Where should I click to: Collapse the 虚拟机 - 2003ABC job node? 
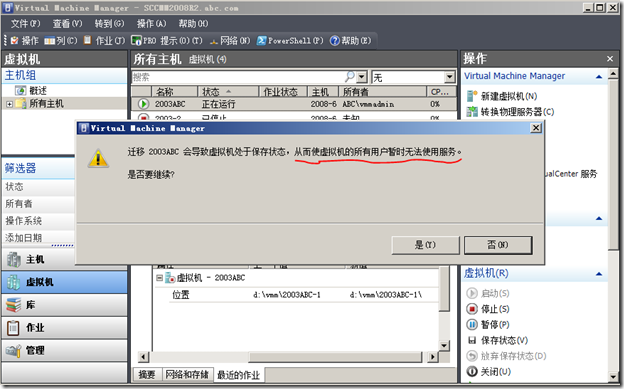(x=159, y=278)
